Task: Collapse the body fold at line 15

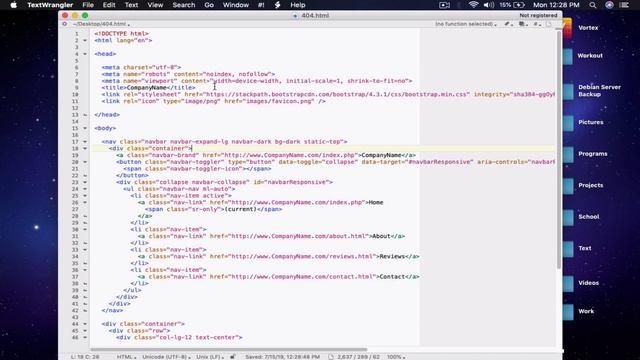Action: point(85,128)
